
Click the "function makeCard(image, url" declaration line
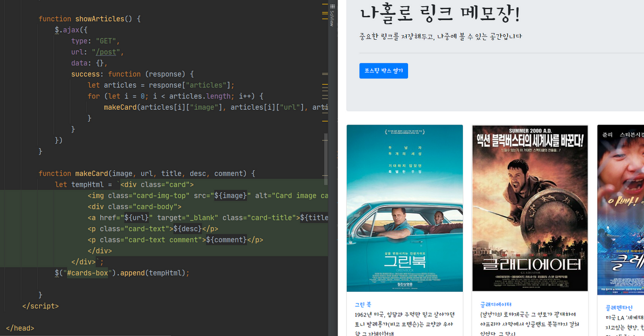point(147,173)
